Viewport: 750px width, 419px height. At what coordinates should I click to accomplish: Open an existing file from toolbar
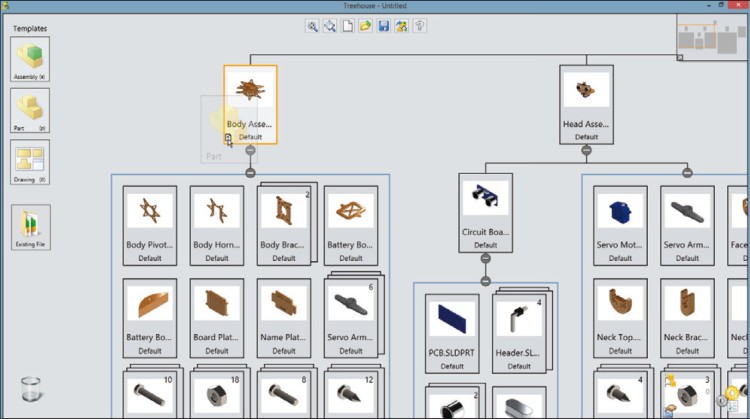point(366,27)
